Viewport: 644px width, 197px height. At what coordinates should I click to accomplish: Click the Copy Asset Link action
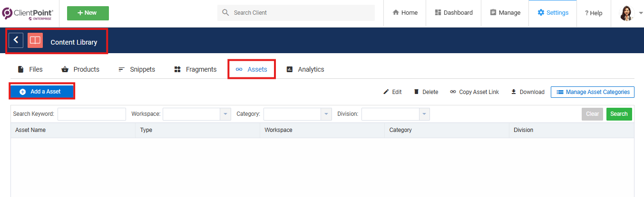pos(474,92)
